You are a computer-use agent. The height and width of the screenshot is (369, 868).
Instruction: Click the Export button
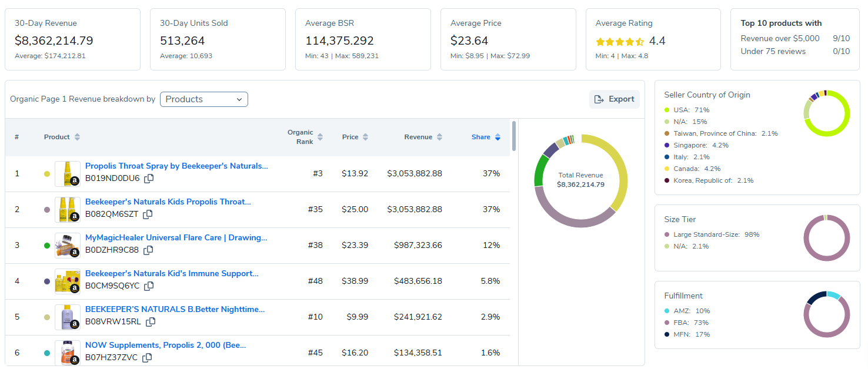click(615, 99)
